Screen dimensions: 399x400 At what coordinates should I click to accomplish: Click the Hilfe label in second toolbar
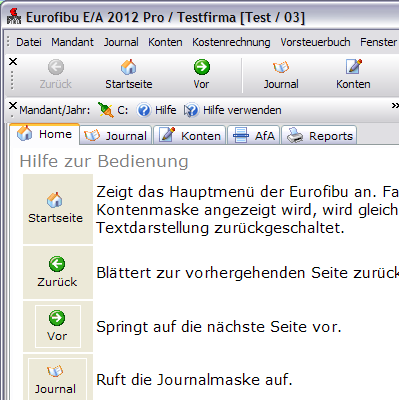[x=166, y=110]
